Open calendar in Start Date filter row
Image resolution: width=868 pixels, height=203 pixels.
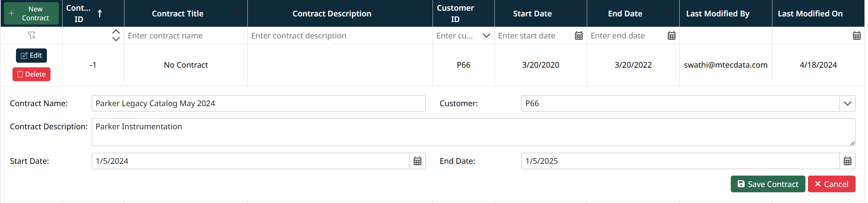(x=579, y=36)
